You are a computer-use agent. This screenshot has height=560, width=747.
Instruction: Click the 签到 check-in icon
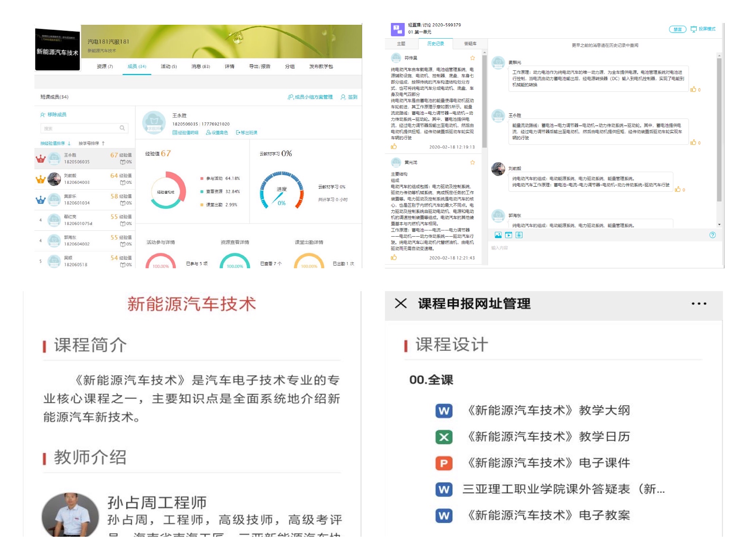coord(343,97)
